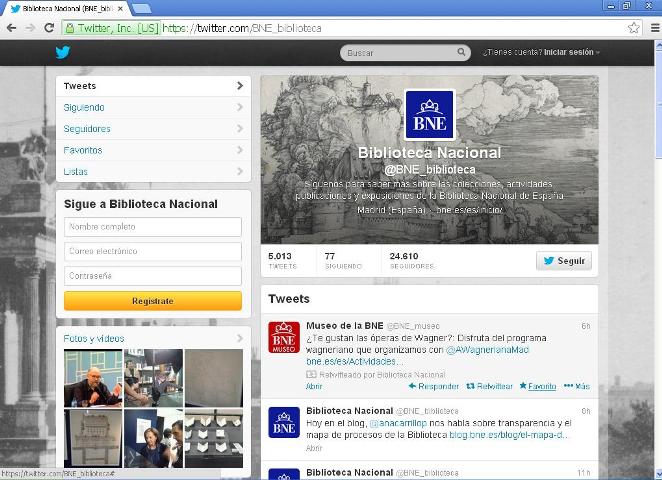Open Iniciar sesión dropdown
The width and height of the screenshot is (662, 480).
coord(572,52)
